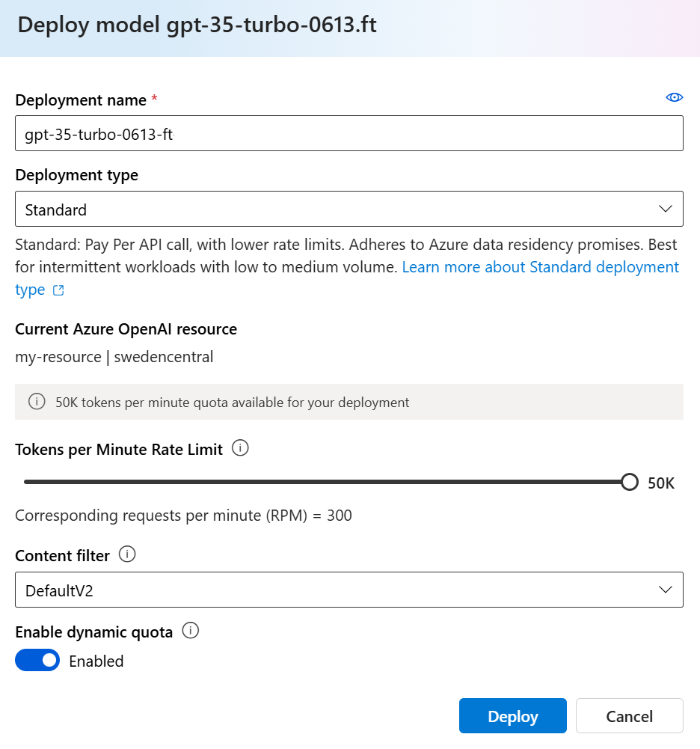
Task: Open the Learn more about Standard deployment link
Action: [x=540, y=267]
